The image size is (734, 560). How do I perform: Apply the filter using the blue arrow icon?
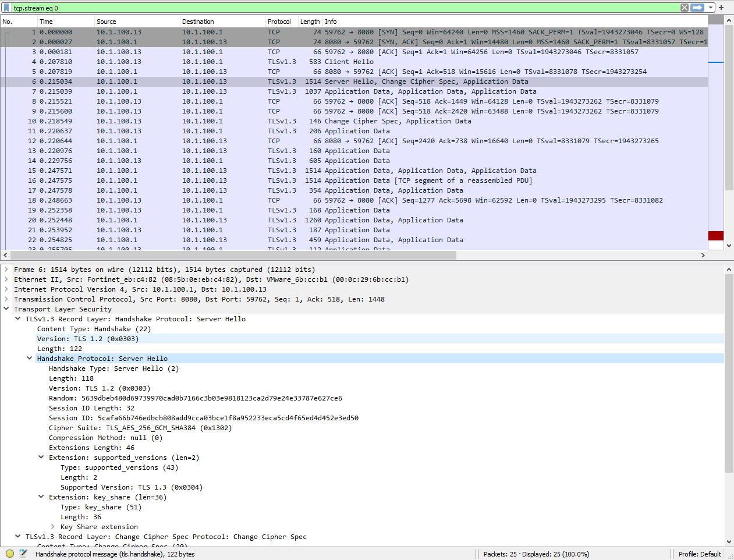tap(696, 7)
